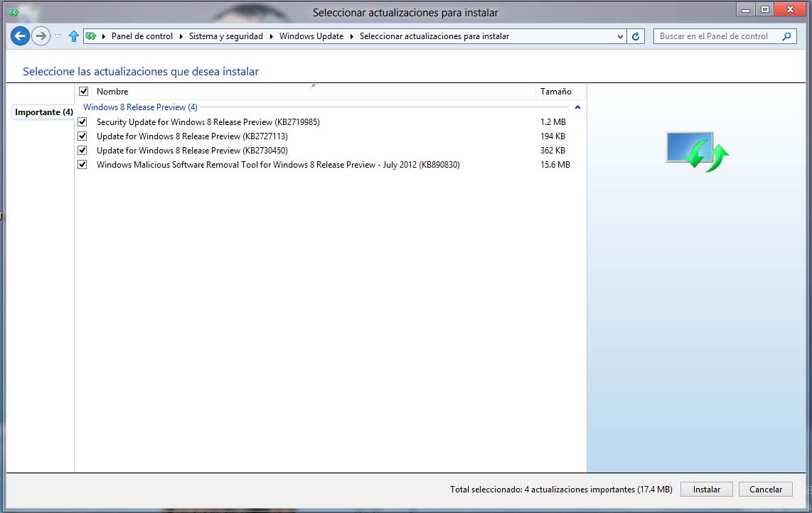Go up one level with Up arrow

coord(73,36)
